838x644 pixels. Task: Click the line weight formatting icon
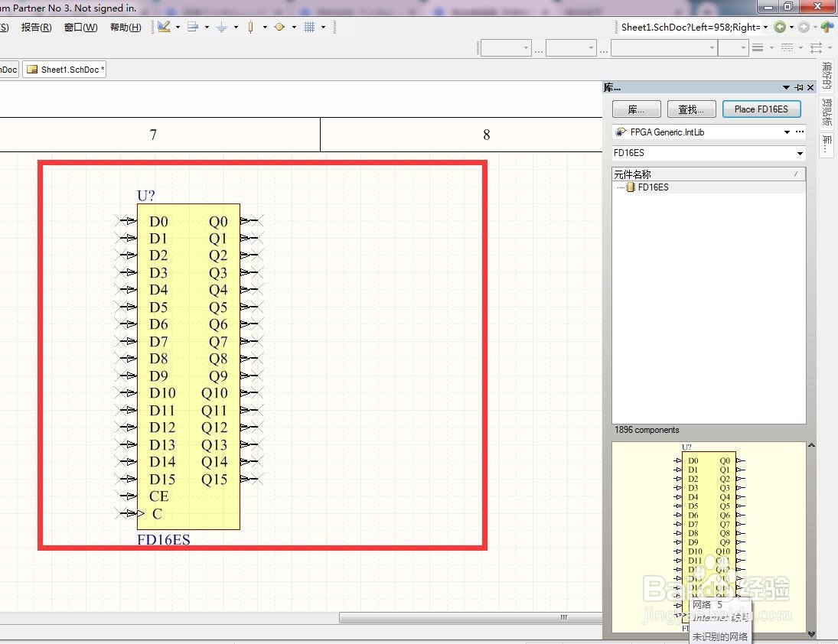(758, 48)
